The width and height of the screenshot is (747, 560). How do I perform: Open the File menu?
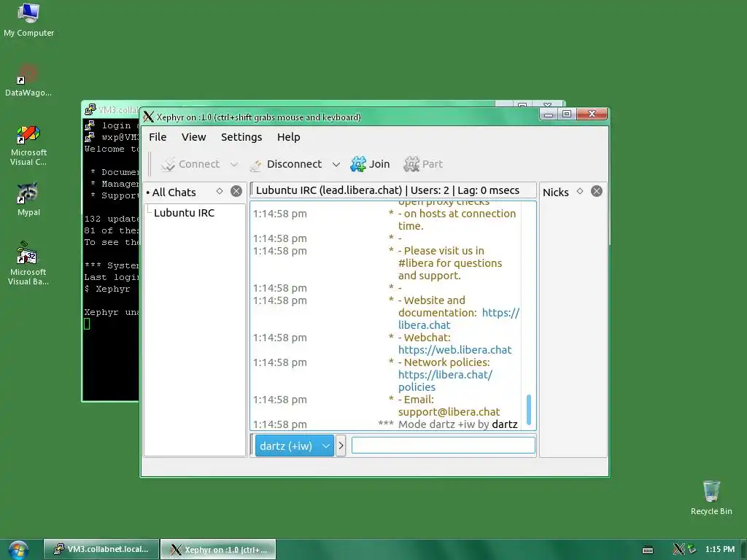click(x=158, y=137)
